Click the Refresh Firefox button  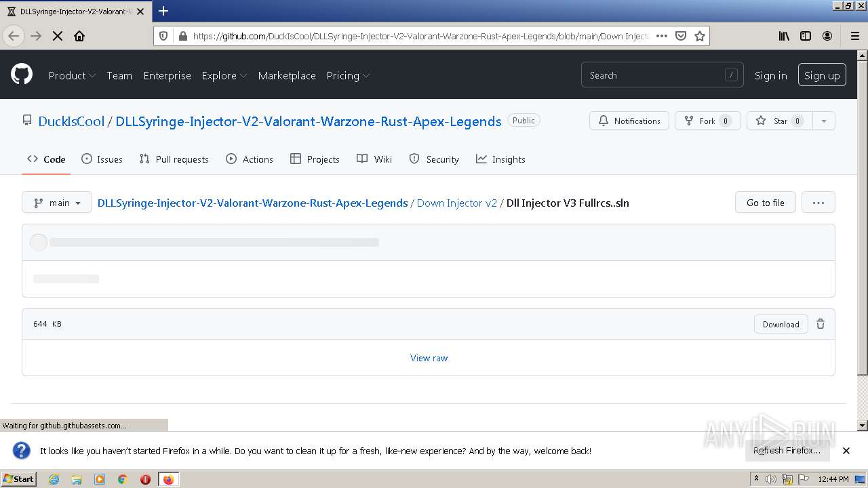coord(787,451)
